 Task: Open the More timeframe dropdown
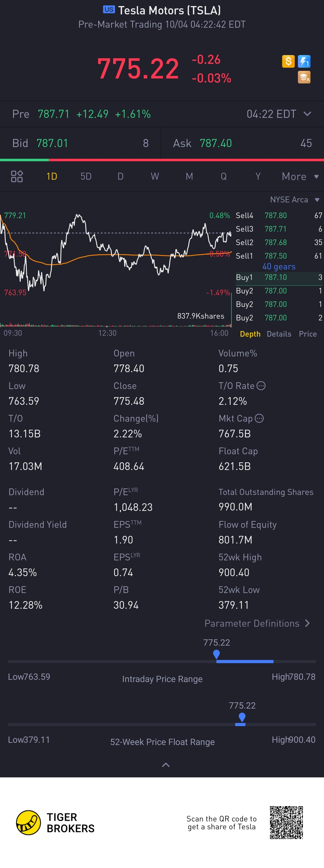[300, 177]
